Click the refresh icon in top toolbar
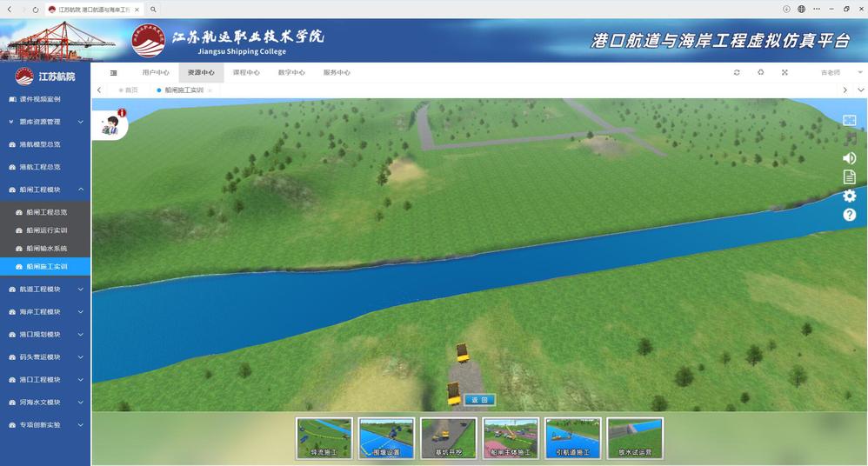Viewport: 868px width, 466px height. (737, 73)
